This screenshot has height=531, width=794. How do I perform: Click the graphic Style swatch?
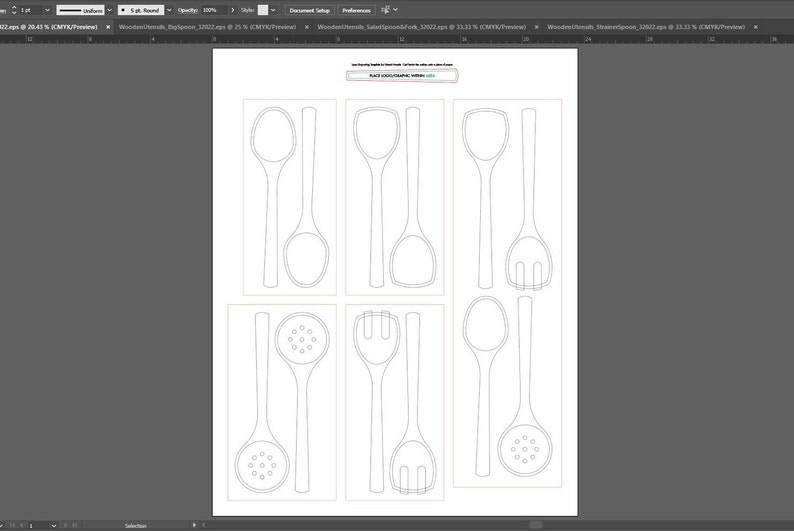point(263,10)
